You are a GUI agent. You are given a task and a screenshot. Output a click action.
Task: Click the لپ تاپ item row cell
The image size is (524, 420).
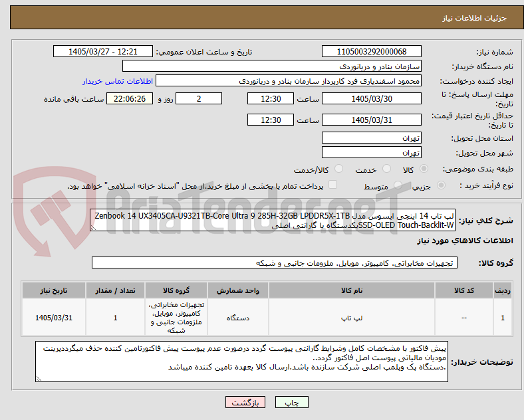pos(352,318)
